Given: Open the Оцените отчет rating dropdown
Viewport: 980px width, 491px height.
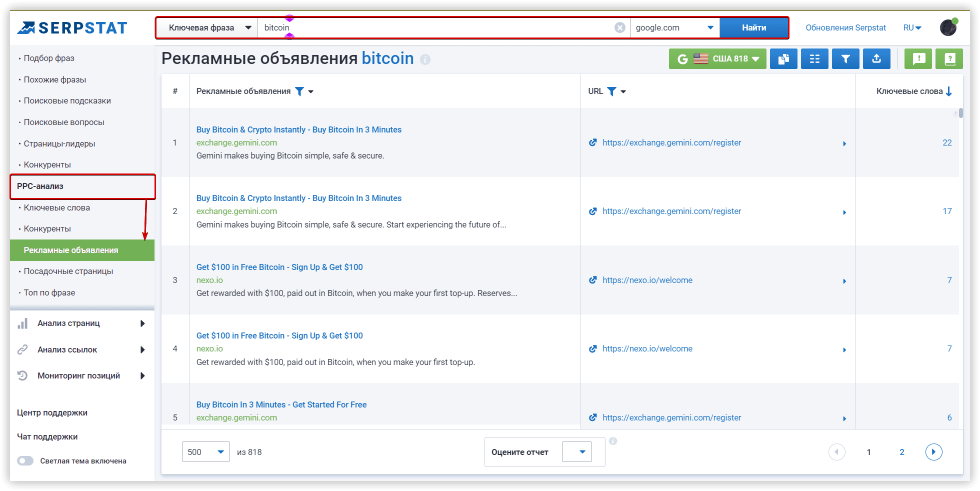Looking at the screenshot, I should (x=577, y=452).
